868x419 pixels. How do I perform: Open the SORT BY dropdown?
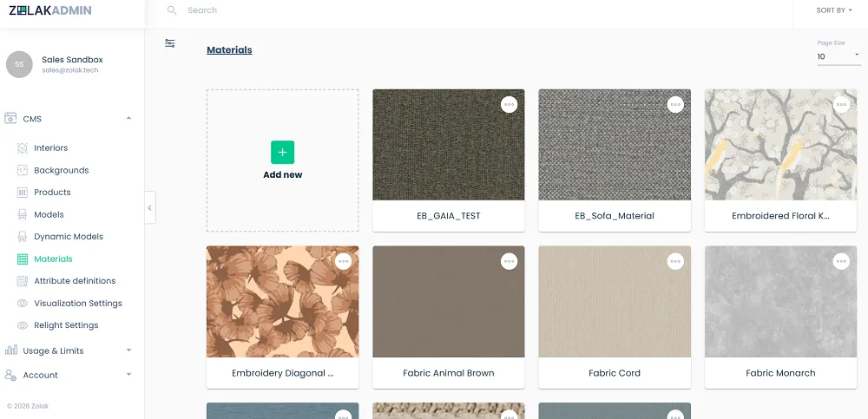(833, 10)
